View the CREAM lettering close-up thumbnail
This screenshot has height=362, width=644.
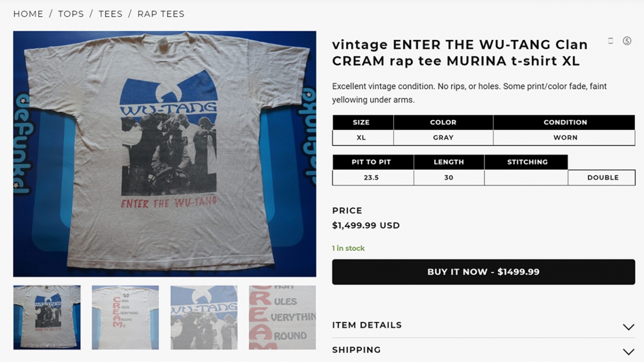click(282, 317)
